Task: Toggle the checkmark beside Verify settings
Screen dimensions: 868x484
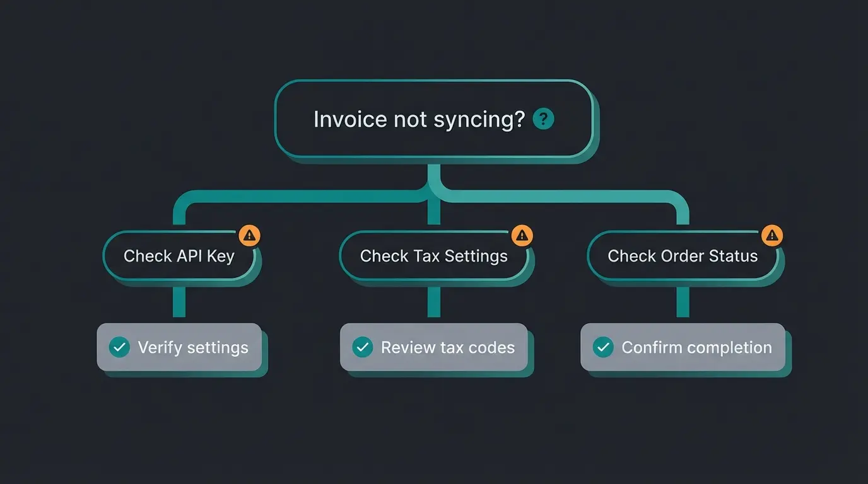Action: [x=119, y=347]
